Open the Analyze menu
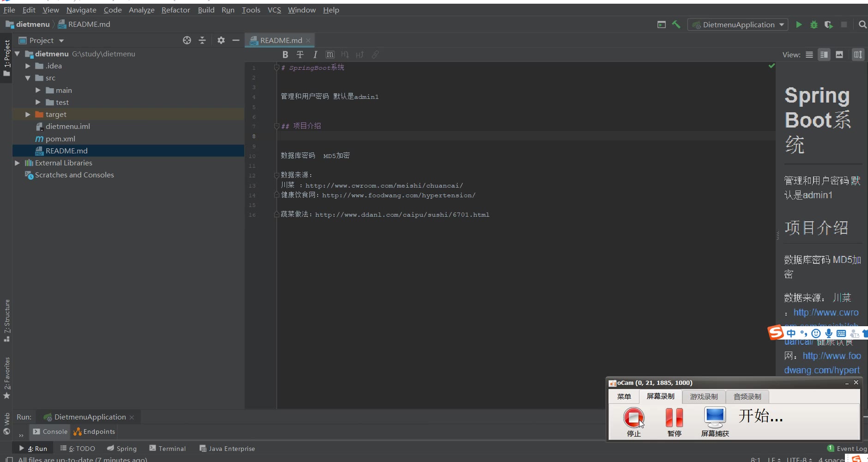The image size is (868, 462). point(141,10)
